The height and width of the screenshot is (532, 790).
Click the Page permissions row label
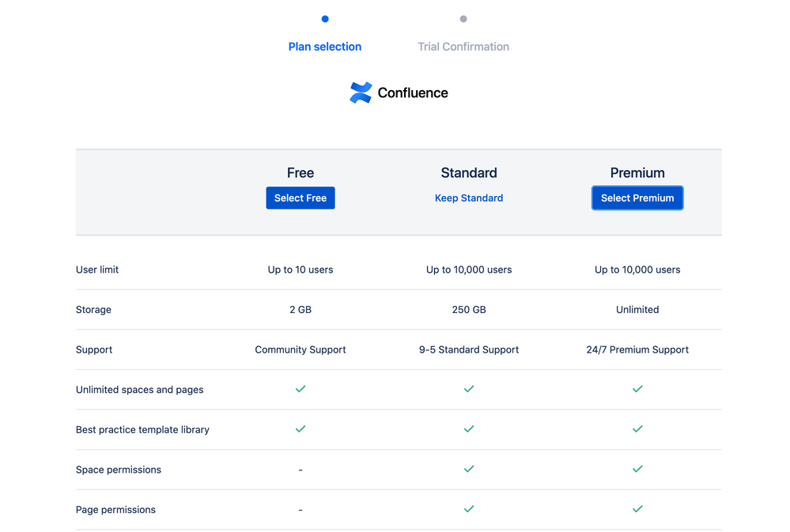[x=115, y=510]
